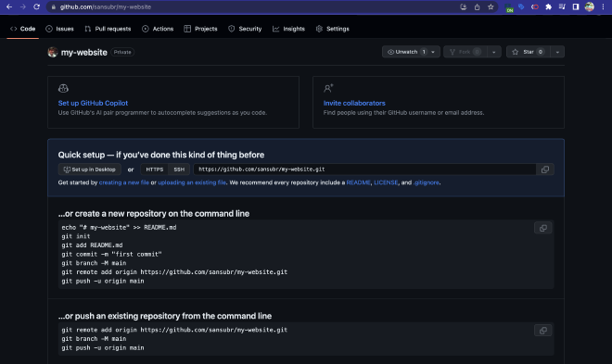Open the Chrome profile avatar
The height and width of the screenshot is (364, 612).
590,7
